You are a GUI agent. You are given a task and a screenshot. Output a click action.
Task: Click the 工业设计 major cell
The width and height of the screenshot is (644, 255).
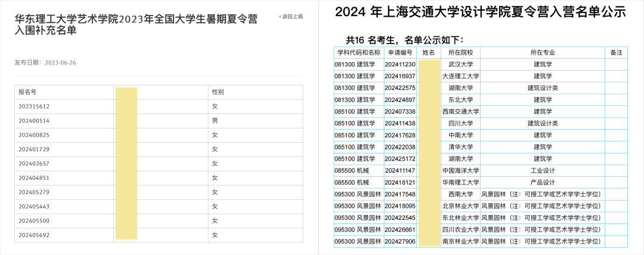pos(543,171)
